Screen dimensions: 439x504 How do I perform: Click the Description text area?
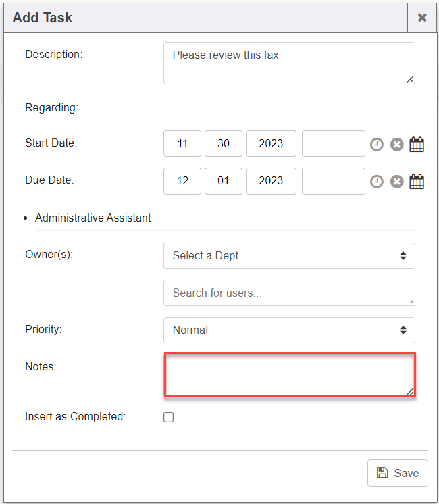289,64
